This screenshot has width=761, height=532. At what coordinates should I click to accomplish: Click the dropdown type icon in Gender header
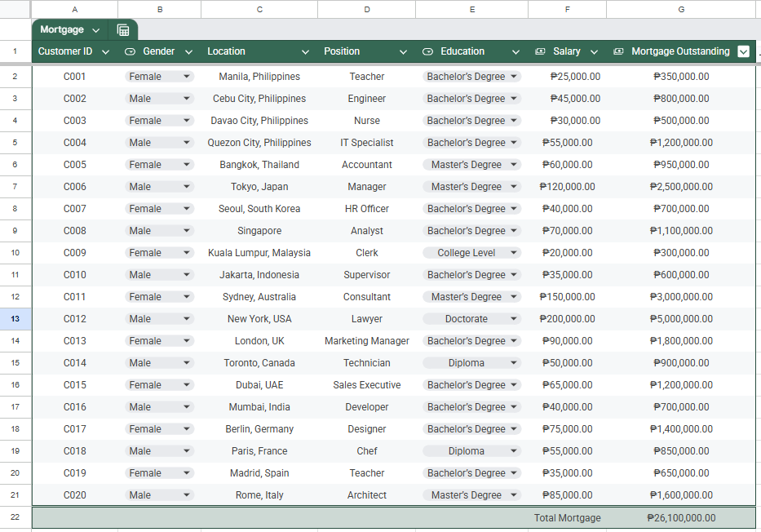[130, 51]
